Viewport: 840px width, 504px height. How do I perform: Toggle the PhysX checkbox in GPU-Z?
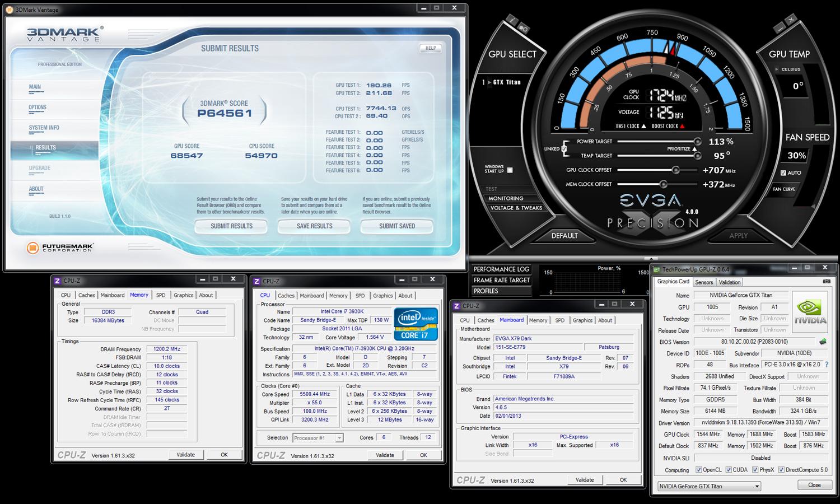[x=755, y=470]
